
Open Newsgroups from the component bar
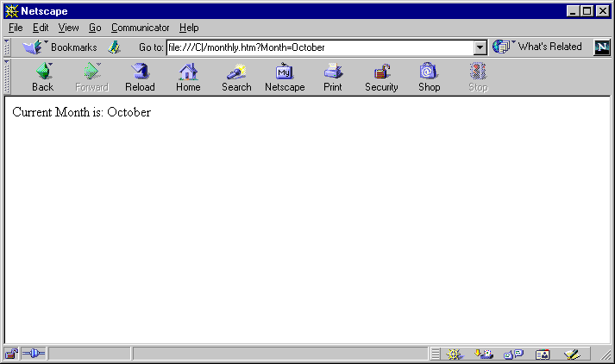click(513, 355)
